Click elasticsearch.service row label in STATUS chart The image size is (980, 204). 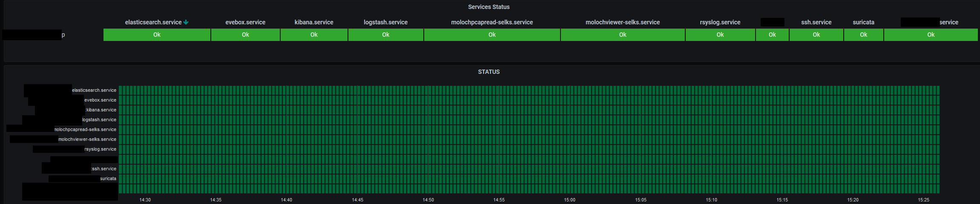point(94,90)
